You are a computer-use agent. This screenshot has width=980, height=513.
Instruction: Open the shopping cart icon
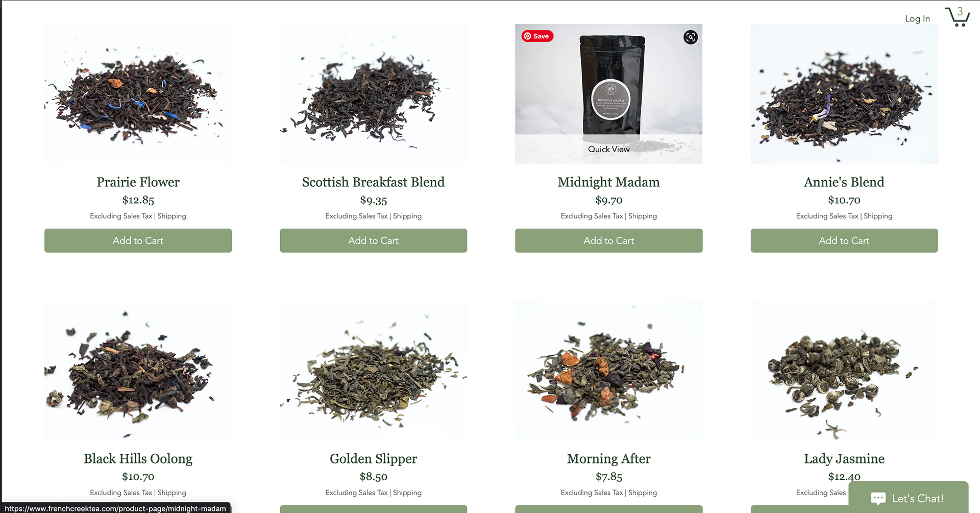point(958,17)
